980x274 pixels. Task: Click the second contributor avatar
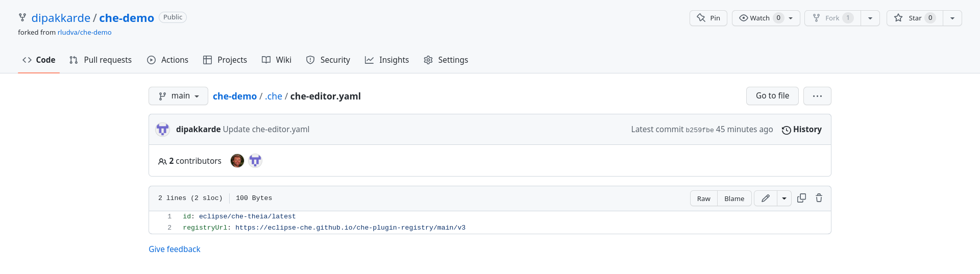pyautogui.click(x=255, y=161)
